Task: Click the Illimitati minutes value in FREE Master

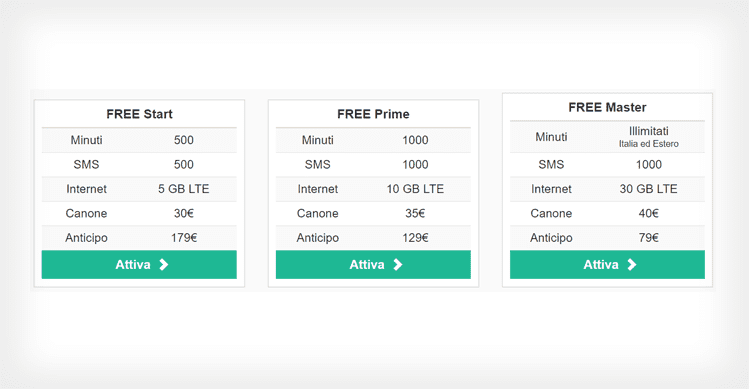Action: pyautogui.click(x=649, y=131)
